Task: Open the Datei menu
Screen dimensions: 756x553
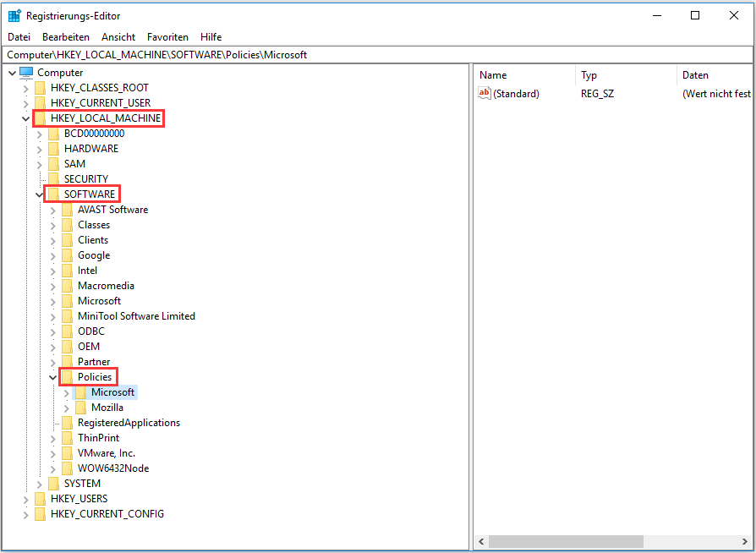Action: (19, 37)
